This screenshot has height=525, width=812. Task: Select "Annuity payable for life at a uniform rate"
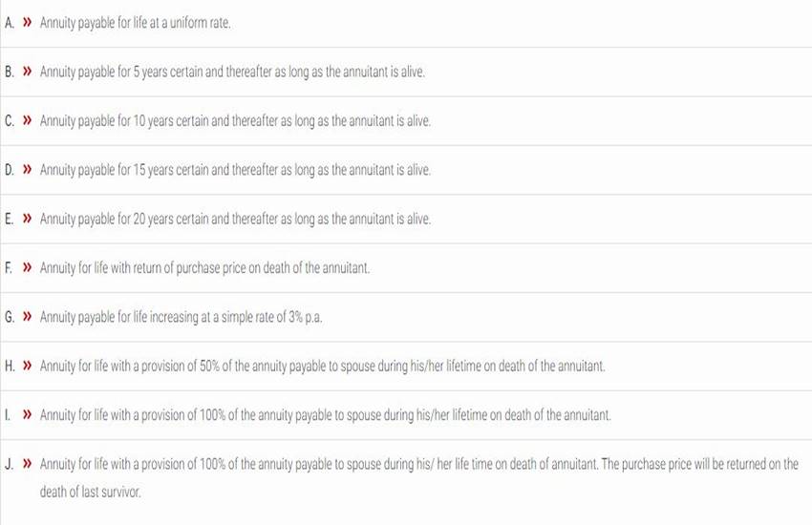click(x=135, y=22)
